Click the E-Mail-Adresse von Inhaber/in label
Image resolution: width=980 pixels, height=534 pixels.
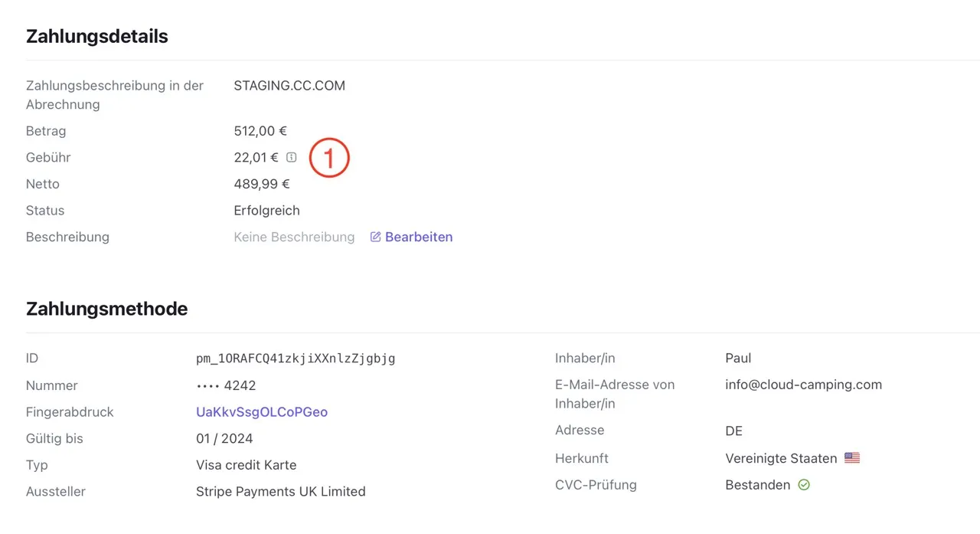pyautogui.click(x=615, y=394)
